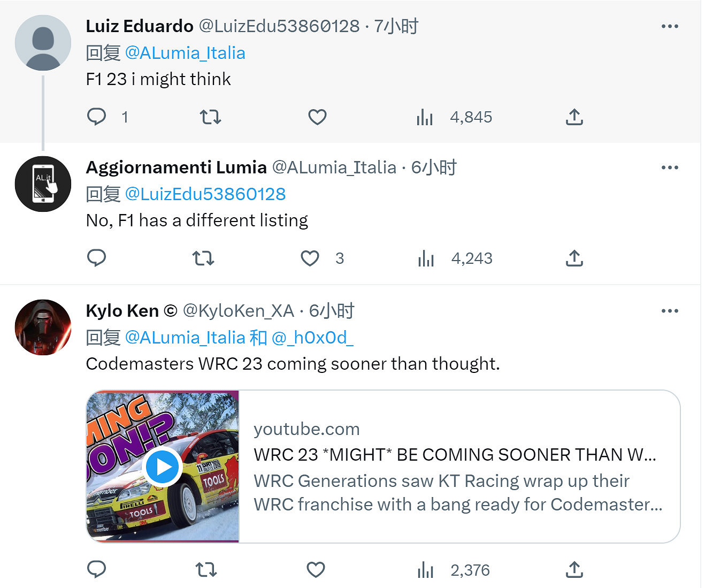
Task: Open more options on Aggiornamenti Lumia's tweet
Action: pyautogui.click(x=670, y=167)
